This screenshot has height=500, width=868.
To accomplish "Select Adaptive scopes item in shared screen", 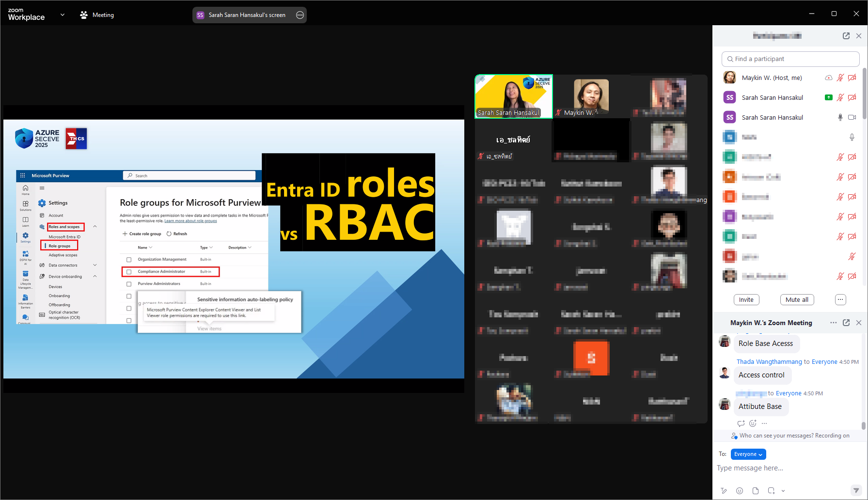I will (63, 255).
